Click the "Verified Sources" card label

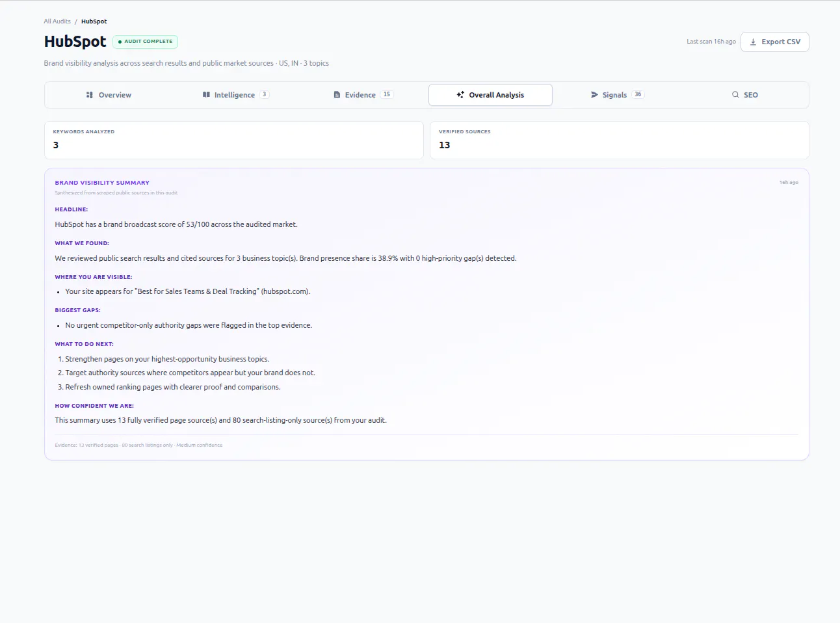pos(465,132)
